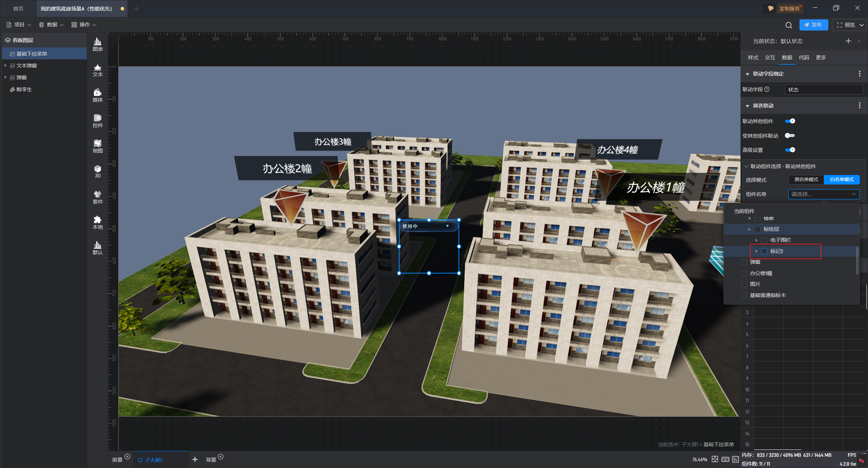Toggle the 联动其他组件 switch off
Image resolution: width=868 pixels, height=468 pixels.
(790, 121)
